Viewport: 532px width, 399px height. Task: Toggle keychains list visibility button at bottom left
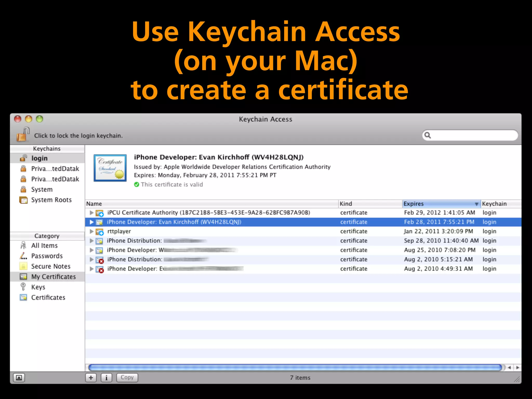pyautogui.click(x=19, y=377)
